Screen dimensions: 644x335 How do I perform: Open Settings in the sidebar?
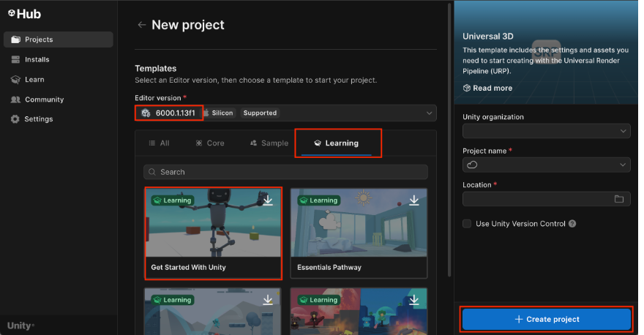click(x=59, y=119)
